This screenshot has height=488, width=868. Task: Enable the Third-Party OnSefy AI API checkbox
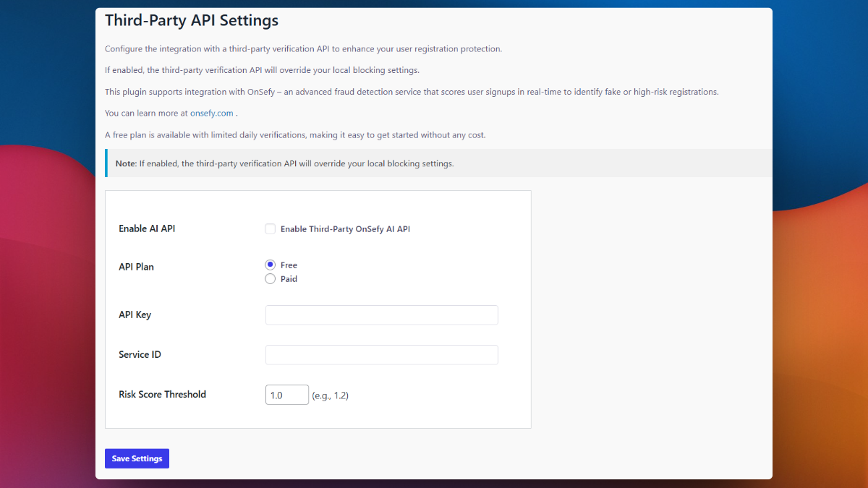[270, 228]
